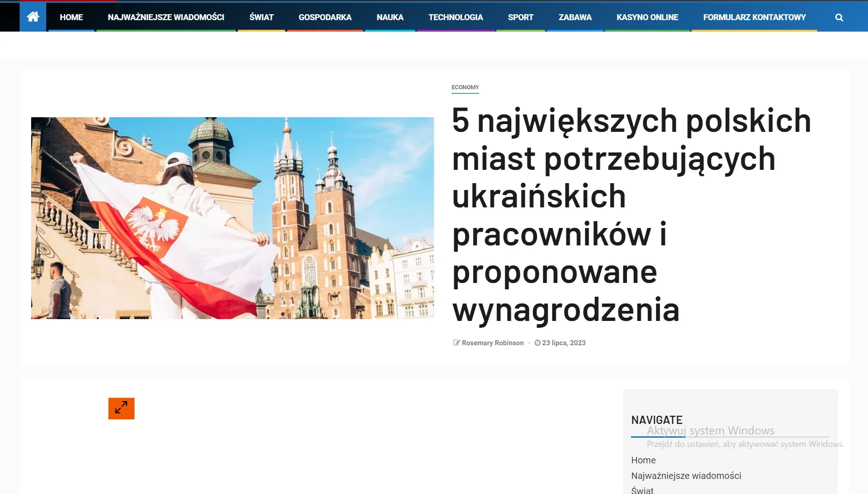The height and width of the screenshot is (494, 868).
Task: Open the Kraków flag featured image
Action: point(232,218)
